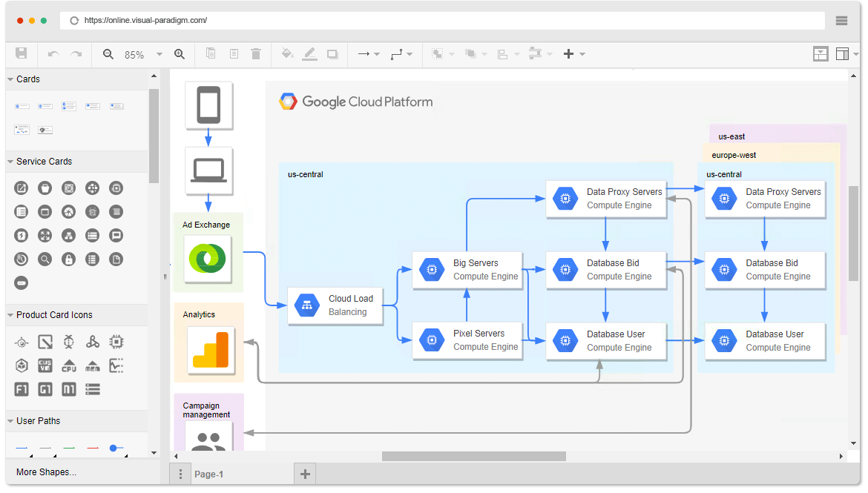Click the zoom out magnifier
Viewport: 868px width, 493px height.
pos(108,54)
